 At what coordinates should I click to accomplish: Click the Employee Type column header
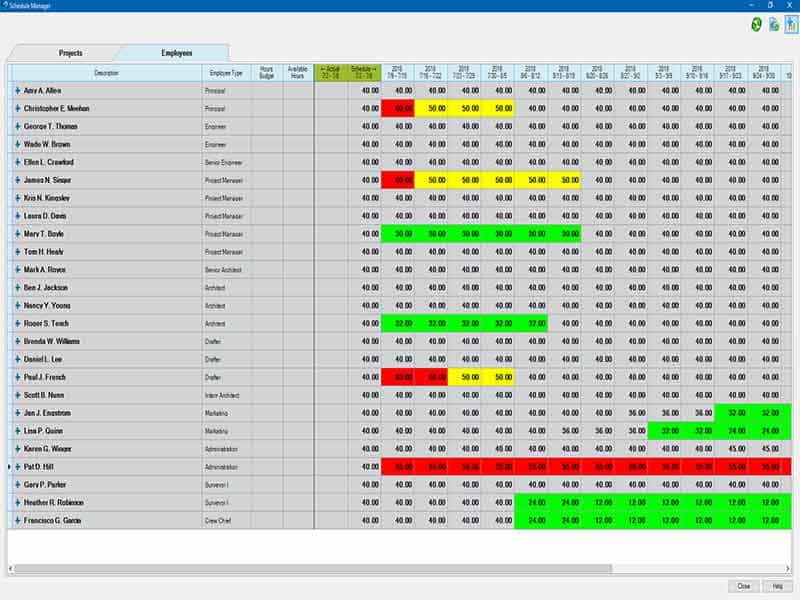pyautogui.click(x=226, y=73)
